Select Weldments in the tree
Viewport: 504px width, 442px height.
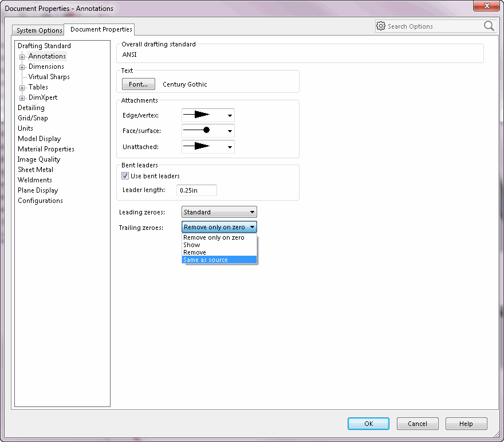pos(35,180)
